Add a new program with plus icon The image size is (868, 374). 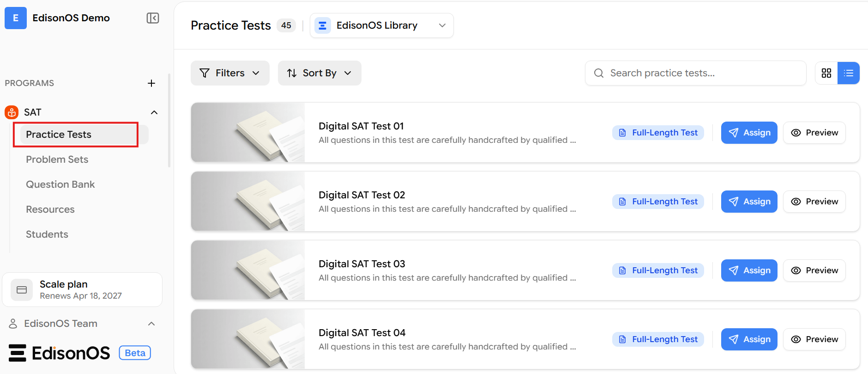(x=151, y=83)
